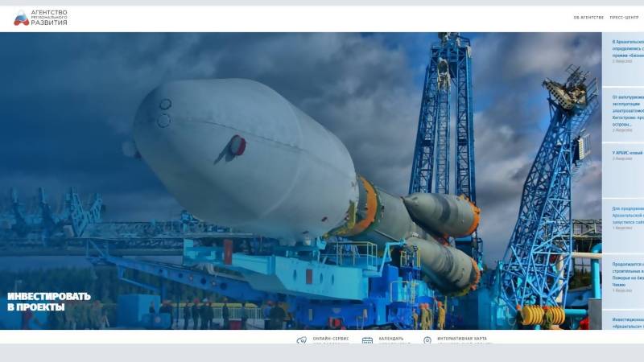Click the Календарь calendar icon

[x=367, y=341]
